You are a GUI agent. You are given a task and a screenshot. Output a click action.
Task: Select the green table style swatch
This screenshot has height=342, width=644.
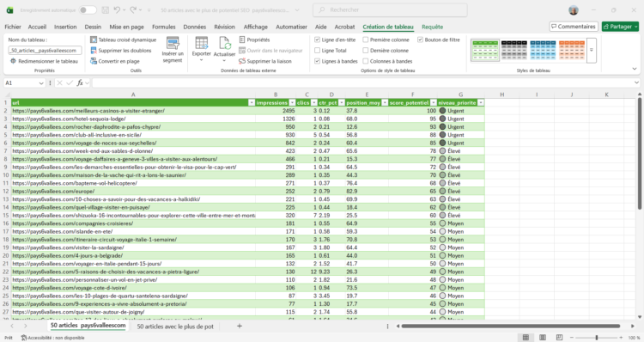485,50
